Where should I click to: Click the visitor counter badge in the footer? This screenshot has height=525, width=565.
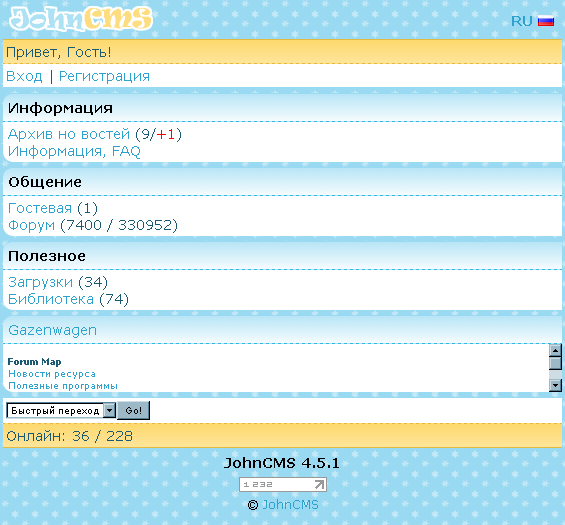click(x=283, y=484)
